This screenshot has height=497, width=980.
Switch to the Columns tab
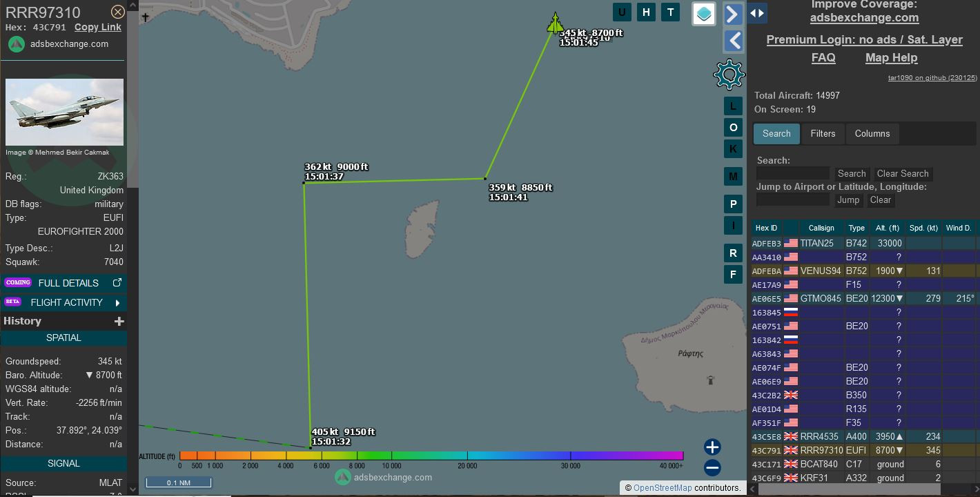[x=872, y=133]
